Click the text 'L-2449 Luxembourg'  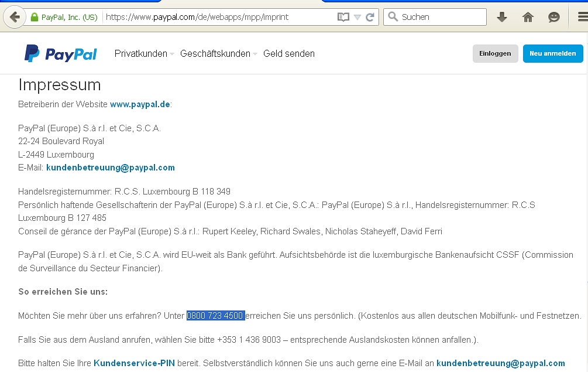[56, 154]
